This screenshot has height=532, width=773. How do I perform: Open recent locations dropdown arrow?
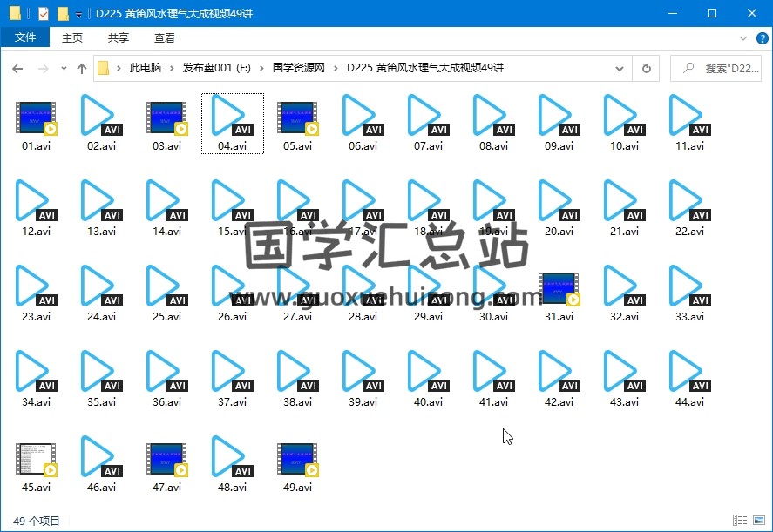click(x=64, y=69)
